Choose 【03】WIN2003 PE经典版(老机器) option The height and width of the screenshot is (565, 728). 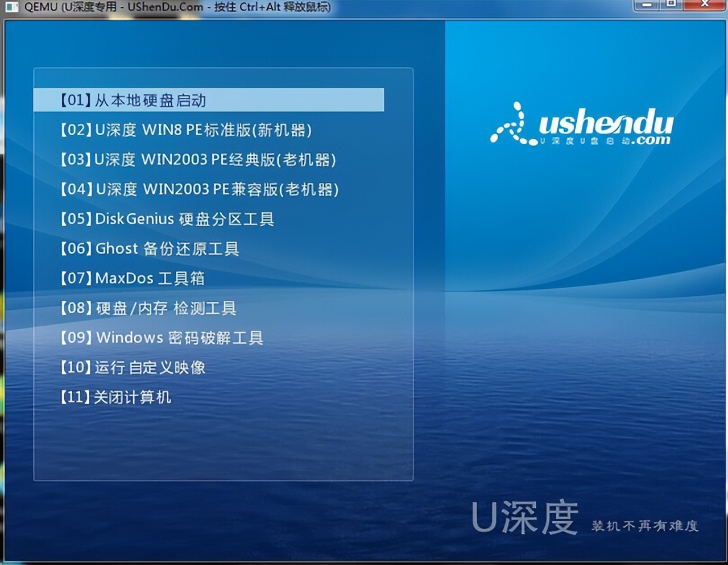coord(199,160)
